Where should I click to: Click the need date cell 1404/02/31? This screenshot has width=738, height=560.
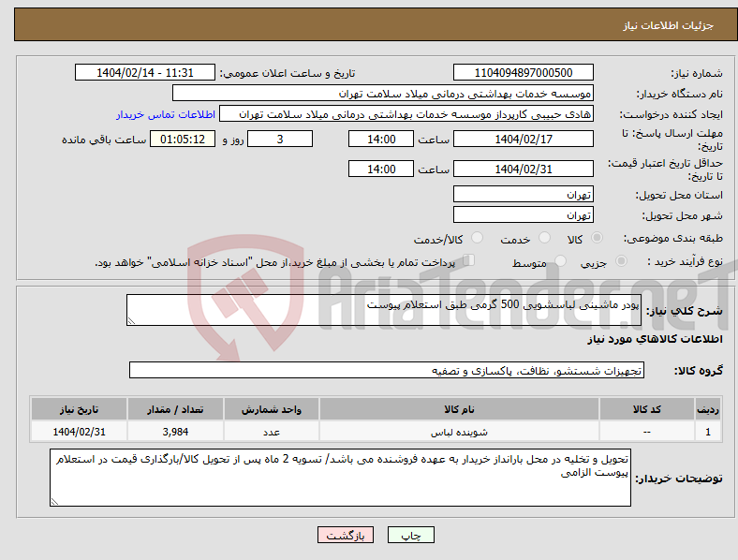(79, 432)
